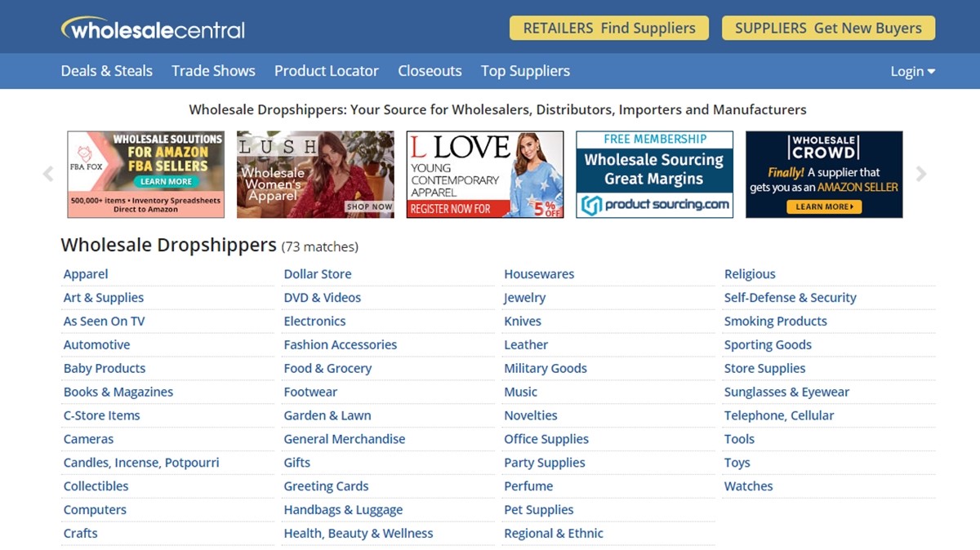The width and height of the screenshot is (980, 550).
Task: Browse Military Goods
Action: (546, 369)
